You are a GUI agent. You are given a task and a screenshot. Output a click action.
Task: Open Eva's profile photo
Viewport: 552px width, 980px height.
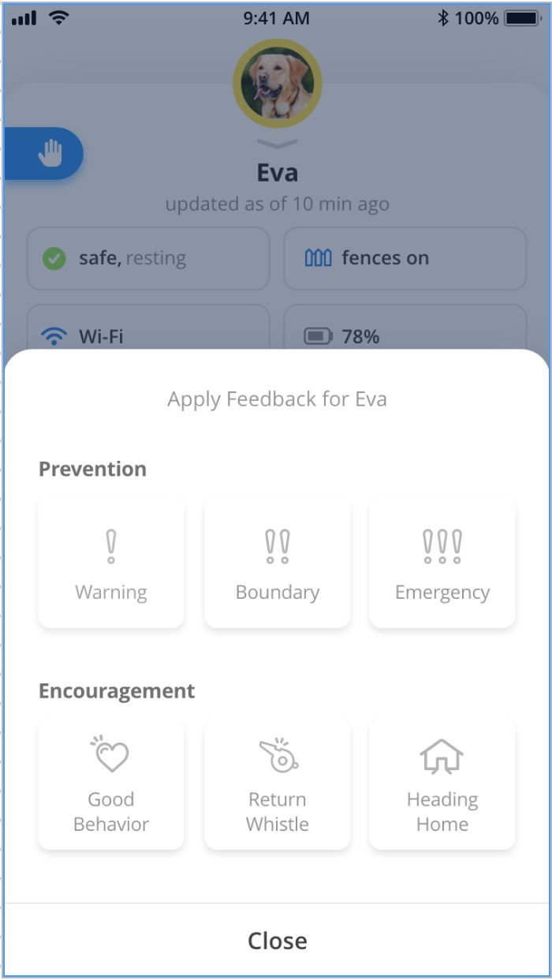277,84
